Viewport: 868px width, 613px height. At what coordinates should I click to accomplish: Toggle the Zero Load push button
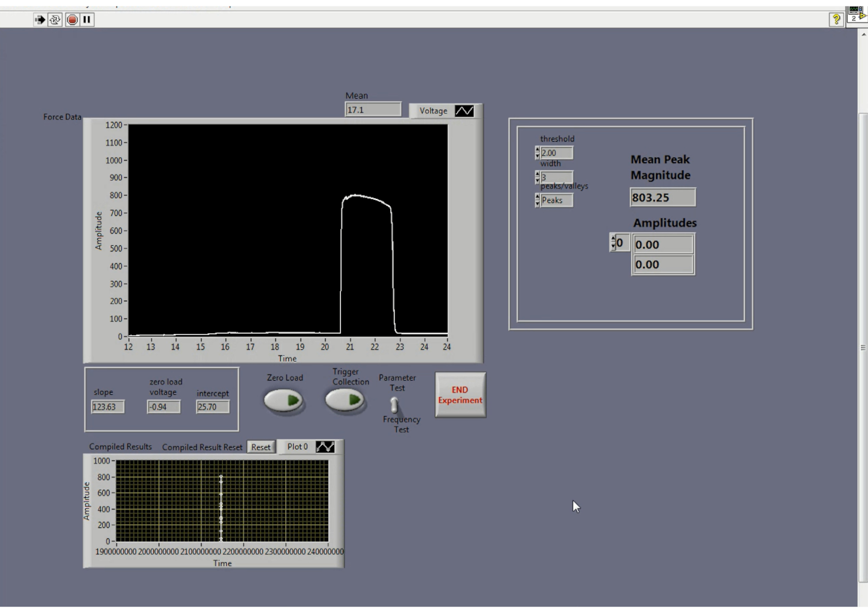(x=283, y=400)
